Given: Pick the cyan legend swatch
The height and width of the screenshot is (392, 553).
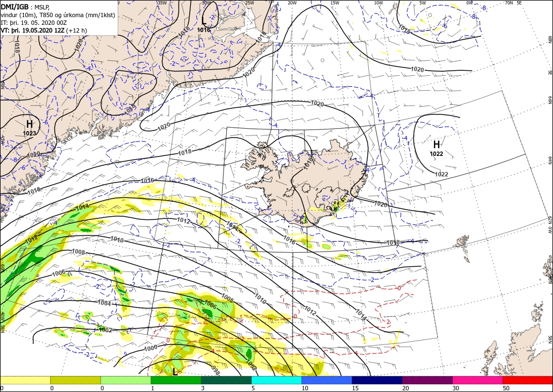Looking at the screenshot, I should 276,380.
